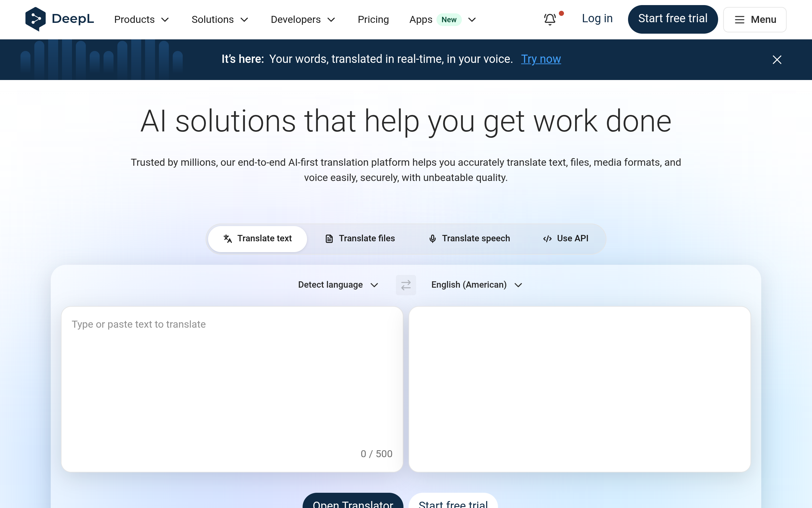812x508 pixels.
Task: Expand the Products dropdown menu
Action: 141,19
